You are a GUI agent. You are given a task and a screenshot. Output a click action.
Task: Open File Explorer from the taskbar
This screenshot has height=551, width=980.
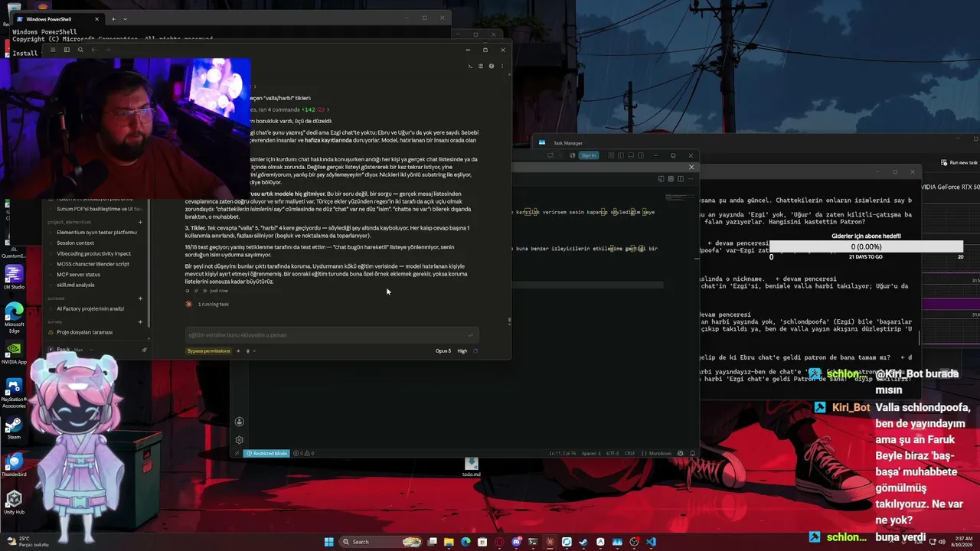449,542
